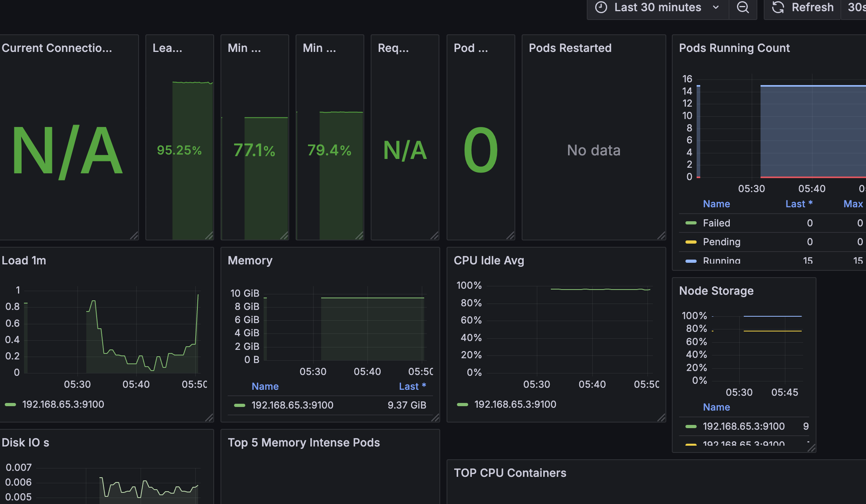Sort Memory legend by Name header
866x504 pixels.
point(265,386)
